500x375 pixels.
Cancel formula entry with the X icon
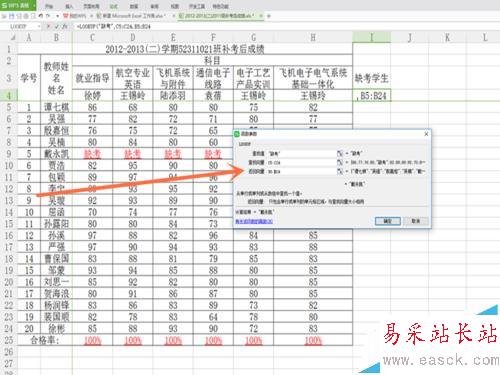49,26
